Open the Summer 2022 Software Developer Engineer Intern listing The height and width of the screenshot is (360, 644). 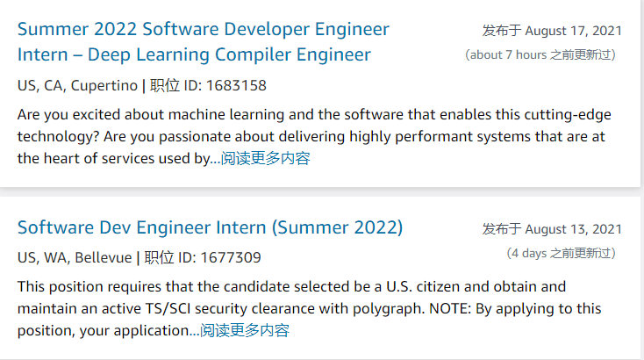coord(203,29)
